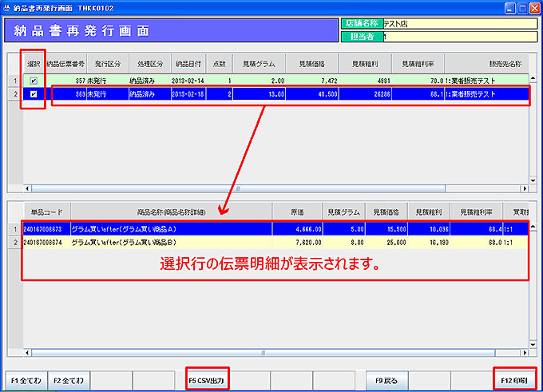This screenshot has width=543, height=392.
Task: Go back with F9 戻る button
Action: [386, 381]
